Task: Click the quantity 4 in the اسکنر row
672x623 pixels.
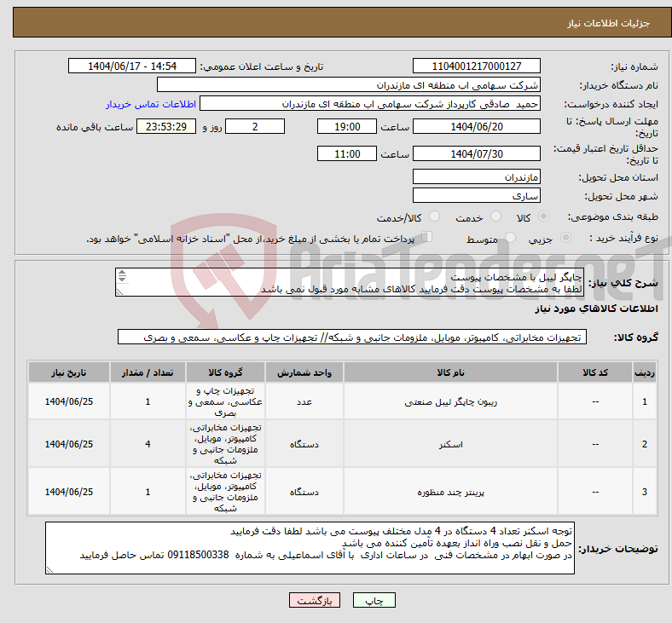Action: click(148, 444)
